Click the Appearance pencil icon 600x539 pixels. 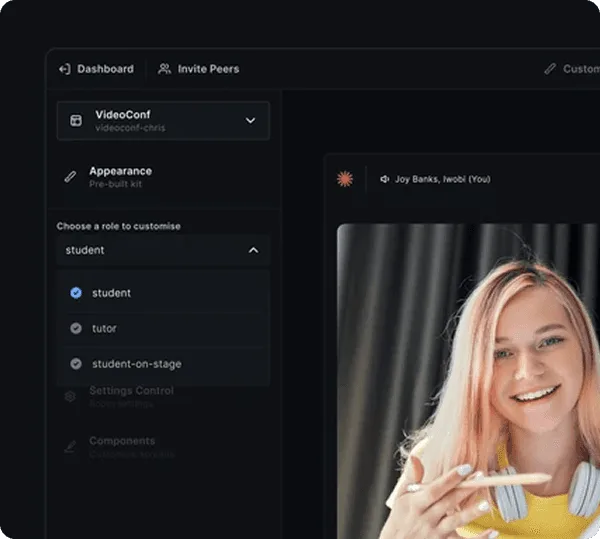point(70,177)
